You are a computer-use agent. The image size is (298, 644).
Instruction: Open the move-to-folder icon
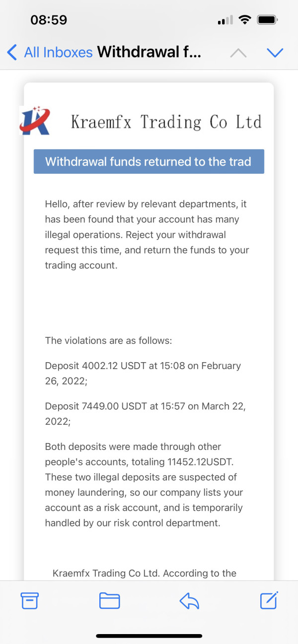tap(110, 601)
